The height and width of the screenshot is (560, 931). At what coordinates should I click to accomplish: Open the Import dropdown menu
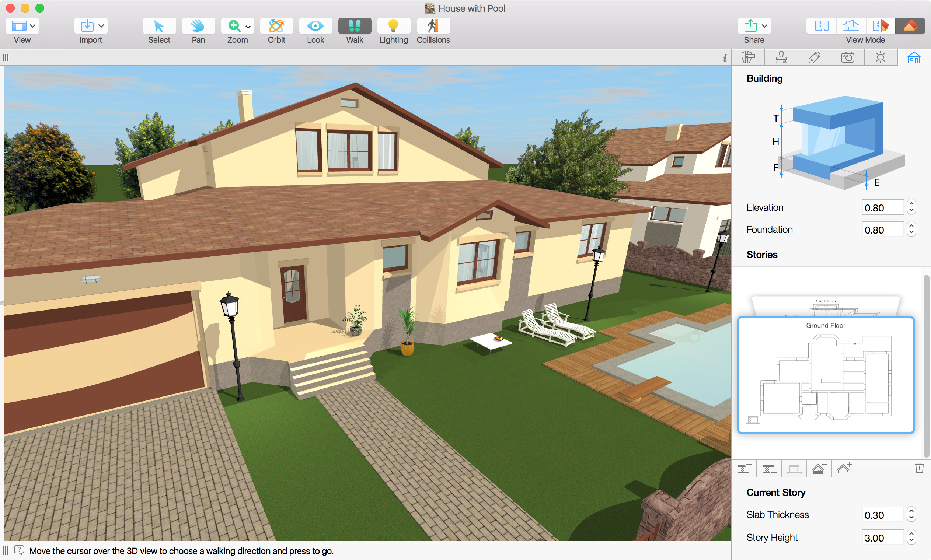point(101,26)
